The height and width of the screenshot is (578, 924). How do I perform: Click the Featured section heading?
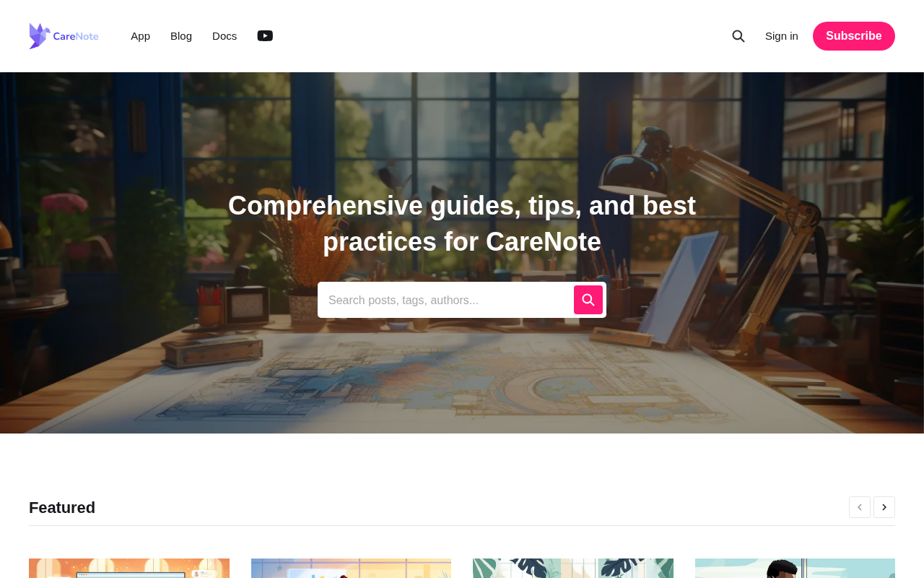pyautogui.click(x=62, y=507)
